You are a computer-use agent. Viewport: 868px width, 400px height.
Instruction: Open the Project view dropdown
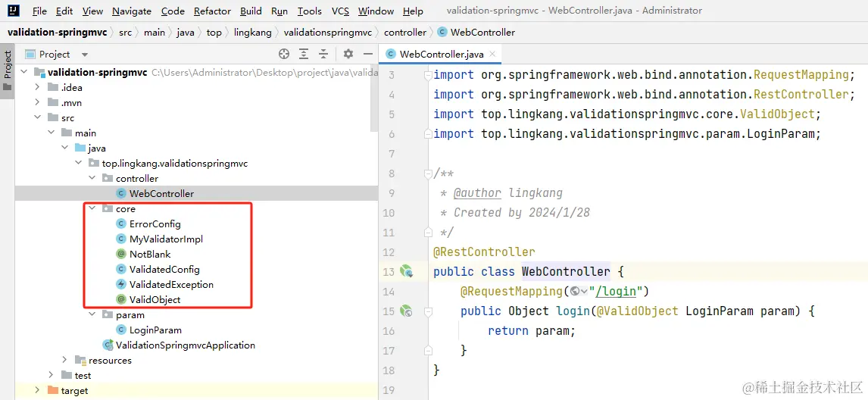[85, 55]
